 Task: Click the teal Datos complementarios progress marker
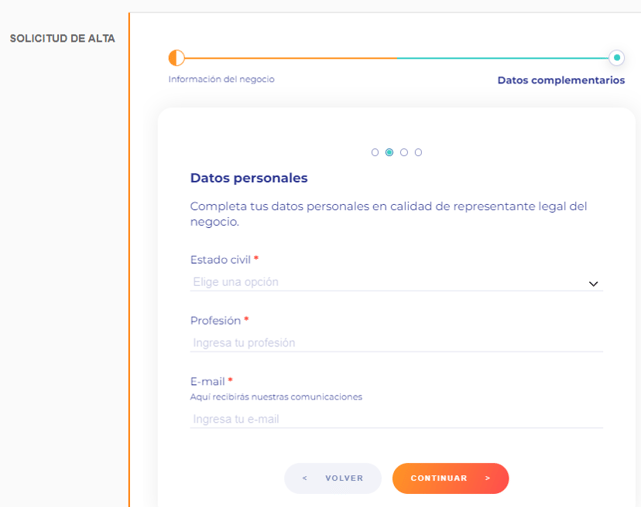pyautogui.click(x=616, y=58)
